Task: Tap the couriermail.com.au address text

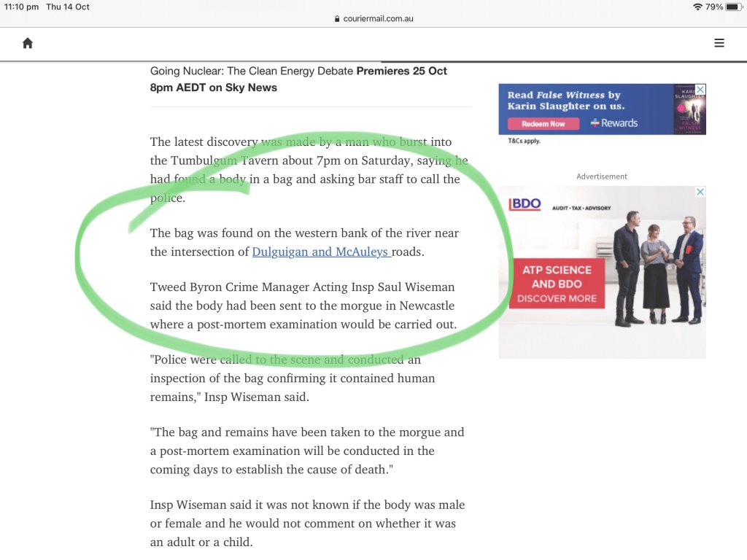Action: [x=378, y=19]
